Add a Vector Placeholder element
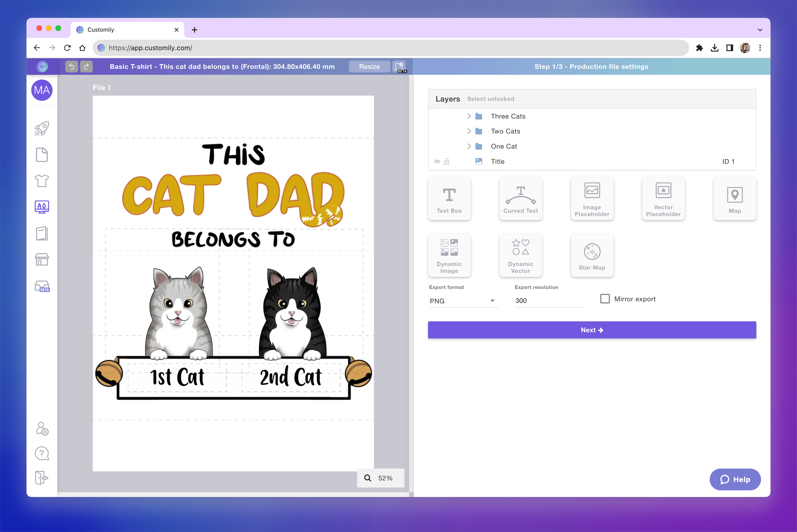797x532 pixels. [x=663, y=199]
